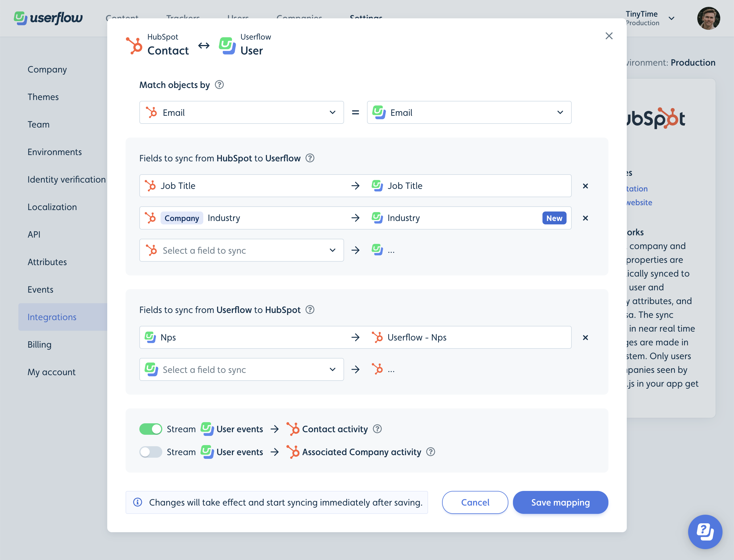
Task: Open the Themes settings page
Action: click(43, 97)
